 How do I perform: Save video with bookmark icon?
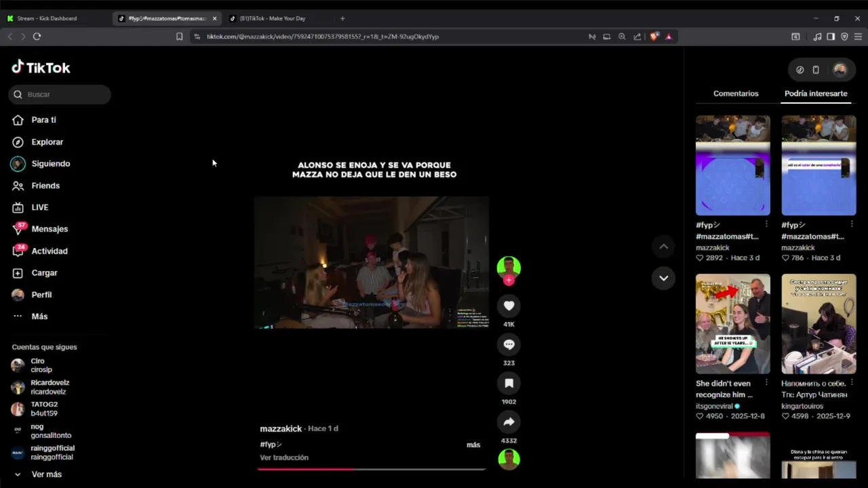[509, 383]
